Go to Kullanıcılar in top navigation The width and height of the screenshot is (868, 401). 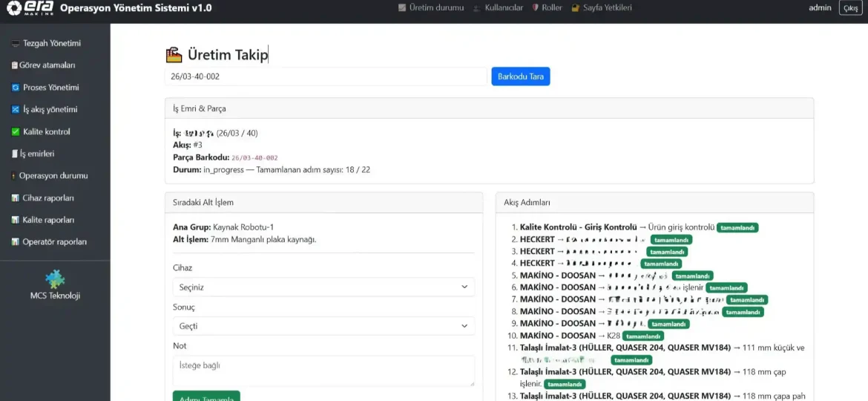(x=498, y=8)
